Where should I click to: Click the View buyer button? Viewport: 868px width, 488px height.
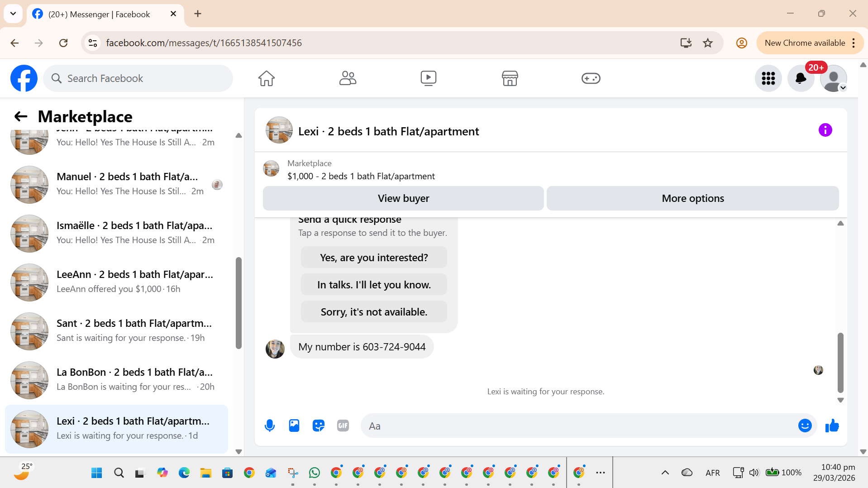coord(403,198)
